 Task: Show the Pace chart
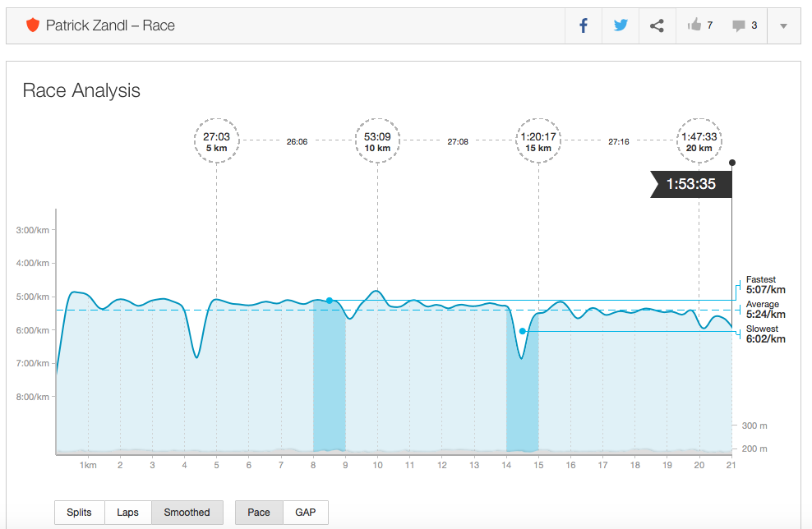coord(259,513)
